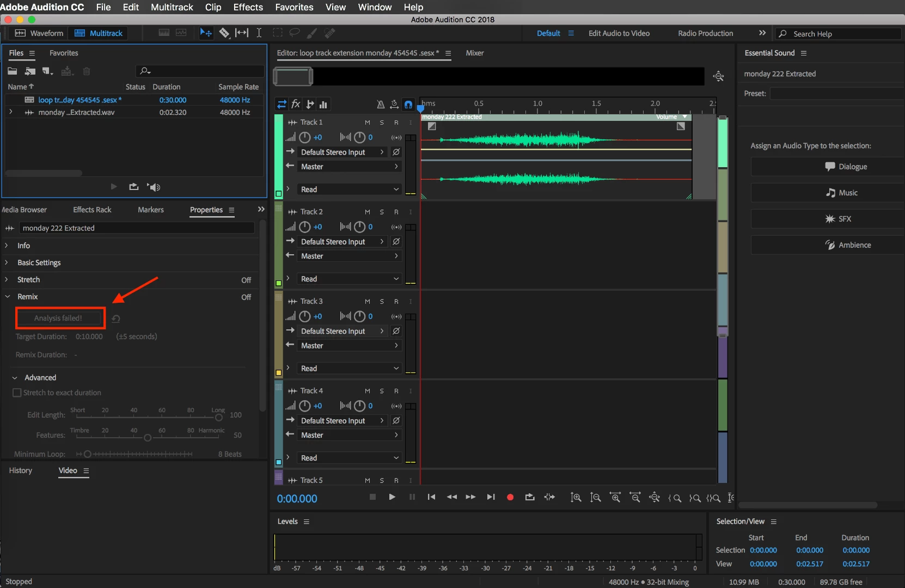Expand the Basic Settings section
The height and width of the screenshot is (588, 905).
[x=39, y=262]
